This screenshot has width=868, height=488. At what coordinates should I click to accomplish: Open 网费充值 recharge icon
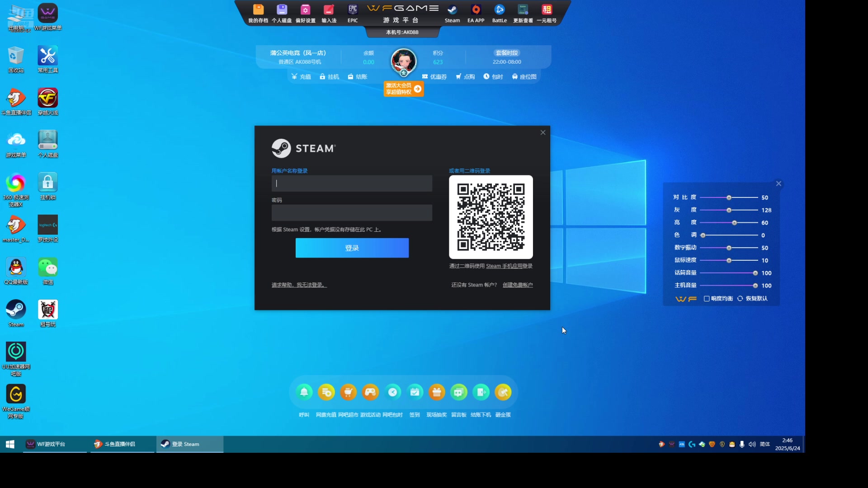tap(326, 392)
